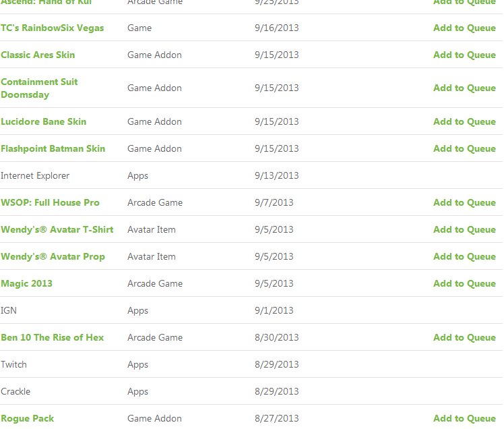The width and height of the screenshot is (504, 429).
Task: Add Wendy's Avatar Prop to queue
Action: tap(464, 256)
